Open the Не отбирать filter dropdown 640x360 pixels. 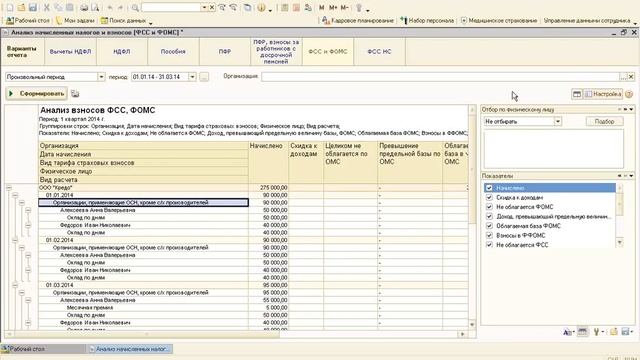point(558,121)
